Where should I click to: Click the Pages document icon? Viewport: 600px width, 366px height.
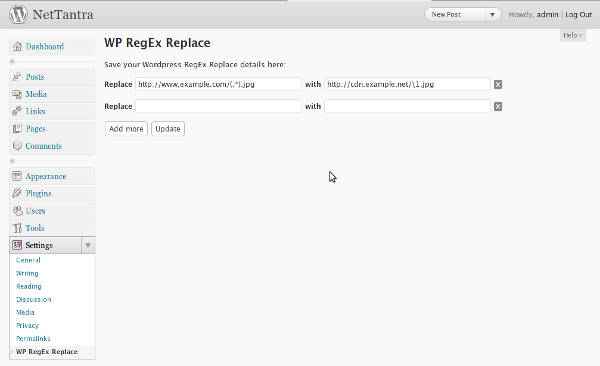pyautogui.click(x=17, y=129)
